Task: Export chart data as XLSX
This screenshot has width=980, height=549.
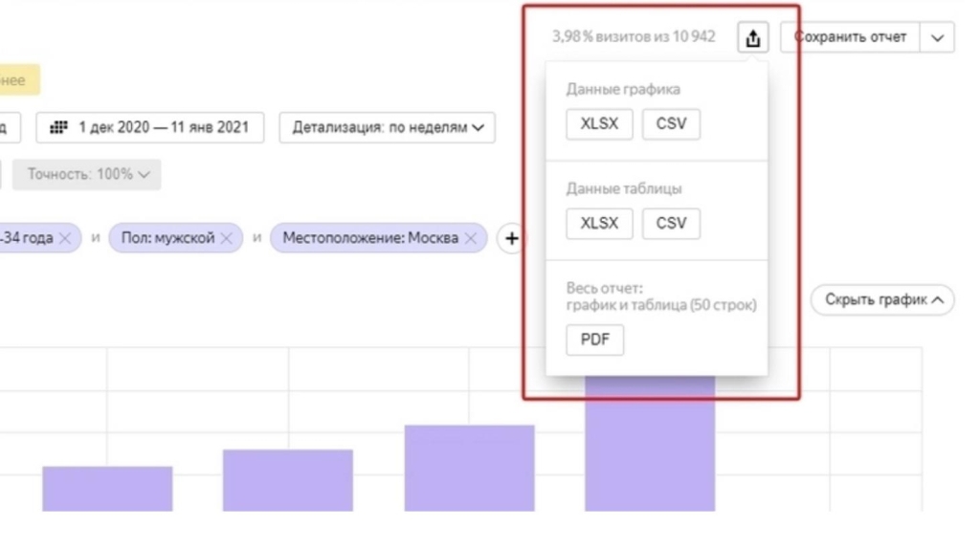Action: point(599,124)
